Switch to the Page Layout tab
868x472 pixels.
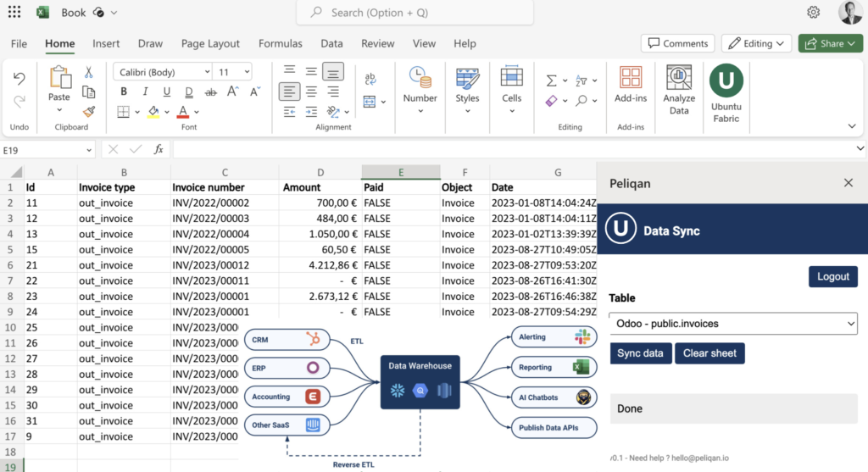pos(210,43)
